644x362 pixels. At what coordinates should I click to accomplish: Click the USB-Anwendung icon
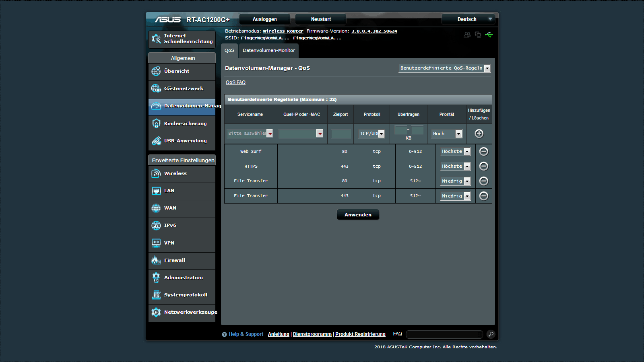point(156,141)
